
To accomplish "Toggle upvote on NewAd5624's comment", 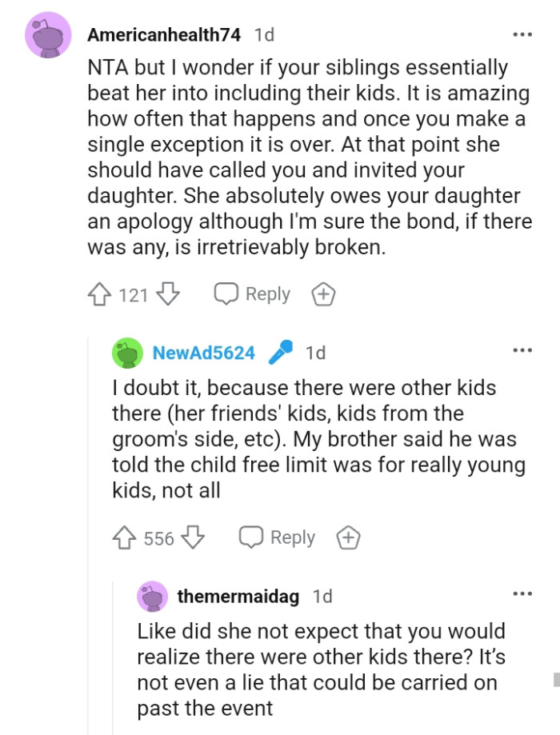I will (x=125, y=538).
